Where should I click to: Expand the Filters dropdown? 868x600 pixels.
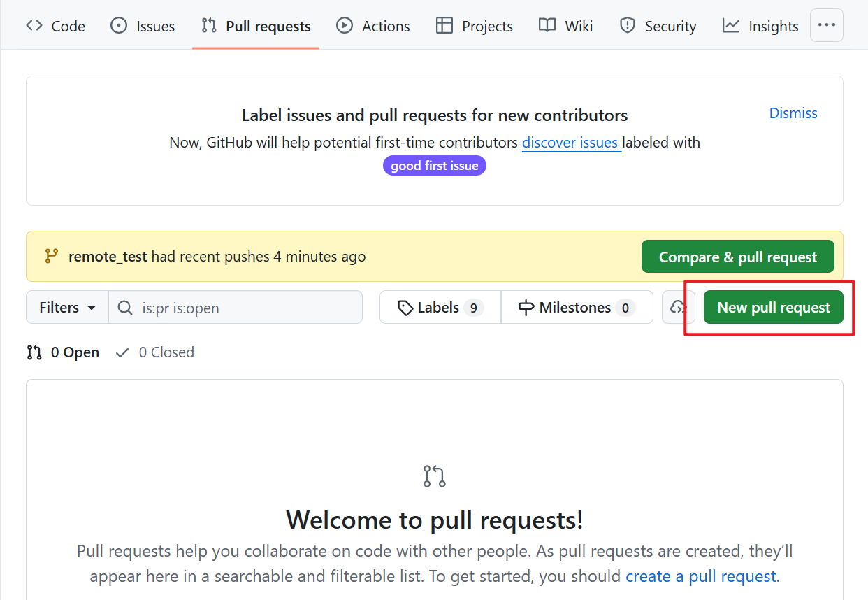point(67,308)
